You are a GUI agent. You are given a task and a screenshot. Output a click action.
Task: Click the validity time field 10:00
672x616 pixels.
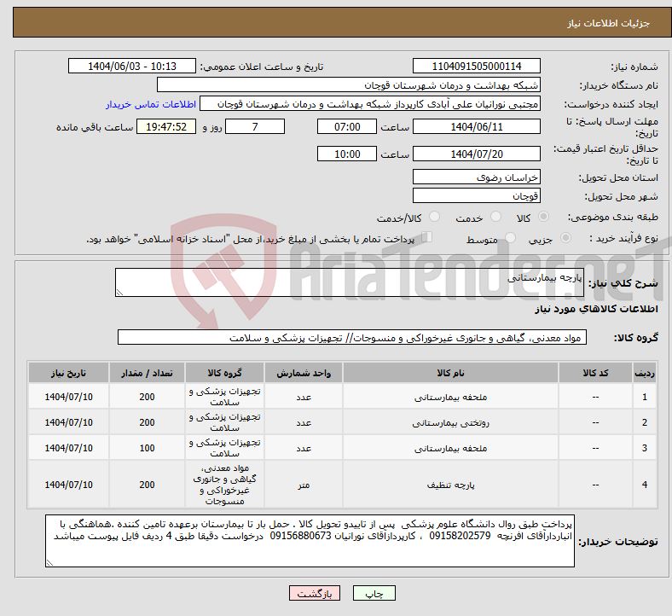point(347,154)
